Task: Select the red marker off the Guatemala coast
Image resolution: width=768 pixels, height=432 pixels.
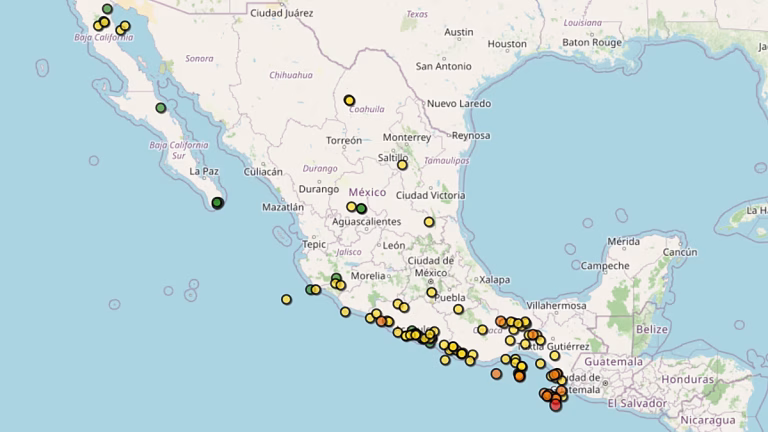Action: click(x=555, y=405)
